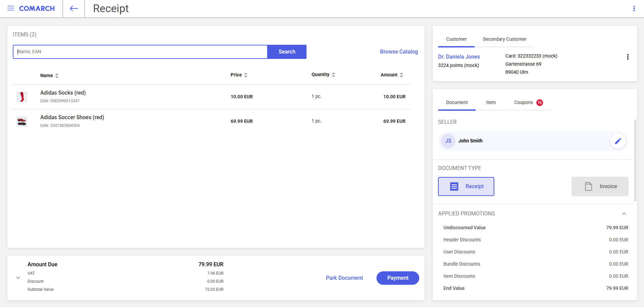Click the Search button
644x307 pixels.
pyautogui.click(x=287, y=52)
